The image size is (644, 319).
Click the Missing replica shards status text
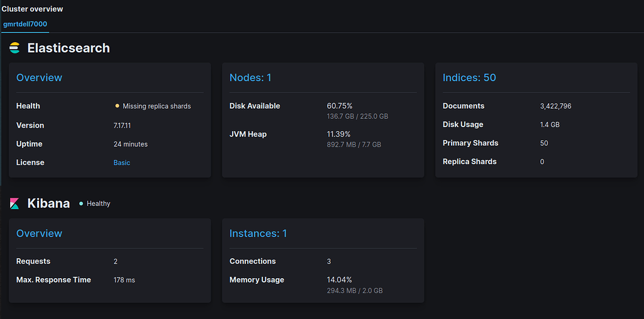[157, 106]
